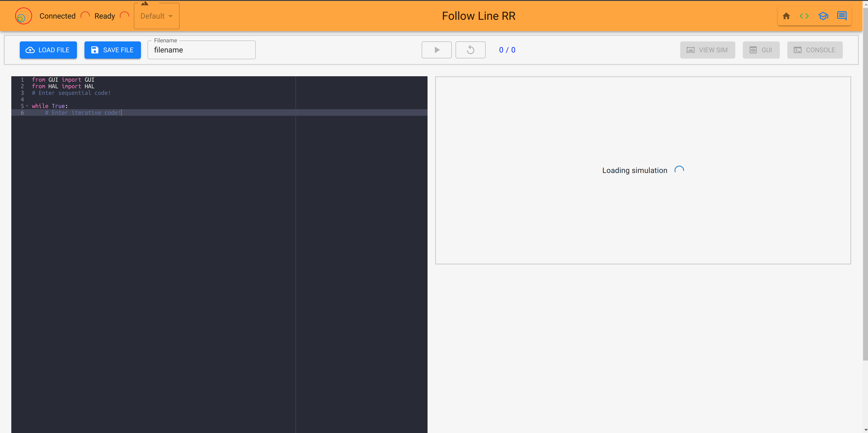Toggle the VIEW SIM view
Viewport: 868px width, 433px height.
pyautogui.click(x=707, y=50)
